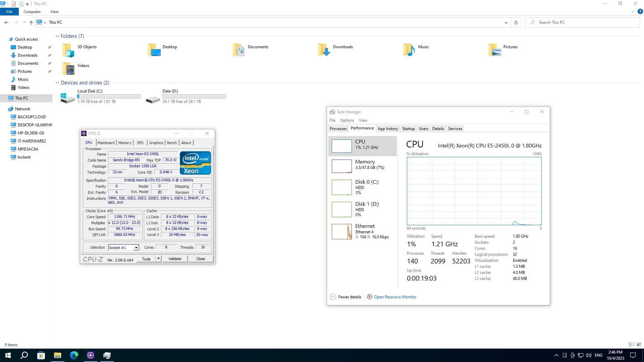Collapse Task Manager with Fewer details
The height and width of the screenshot is (362, 644).
[346, 297]
